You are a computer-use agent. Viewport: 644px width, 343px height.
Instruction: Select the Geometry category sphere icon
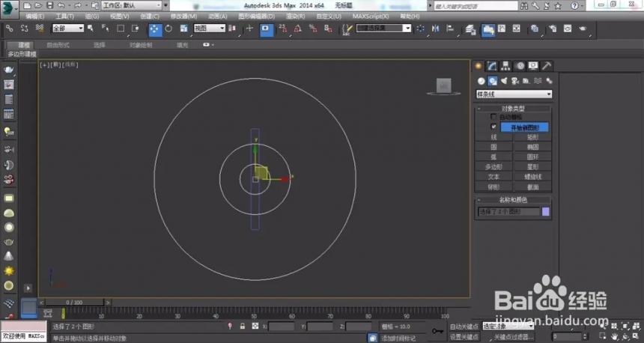tap(481, 81)
